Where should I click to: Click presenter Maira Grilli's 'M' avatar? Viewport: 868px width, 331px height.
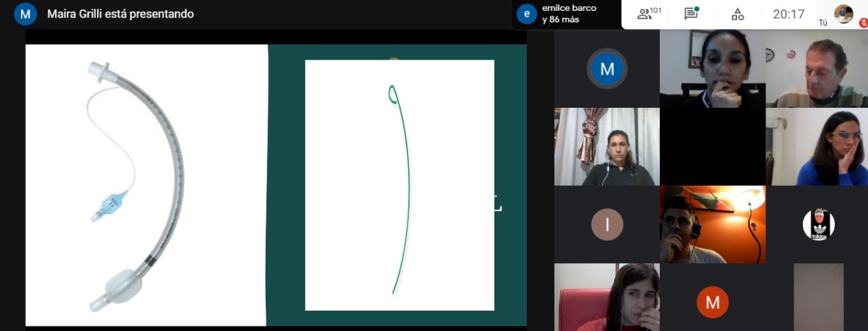pos(25,14)
